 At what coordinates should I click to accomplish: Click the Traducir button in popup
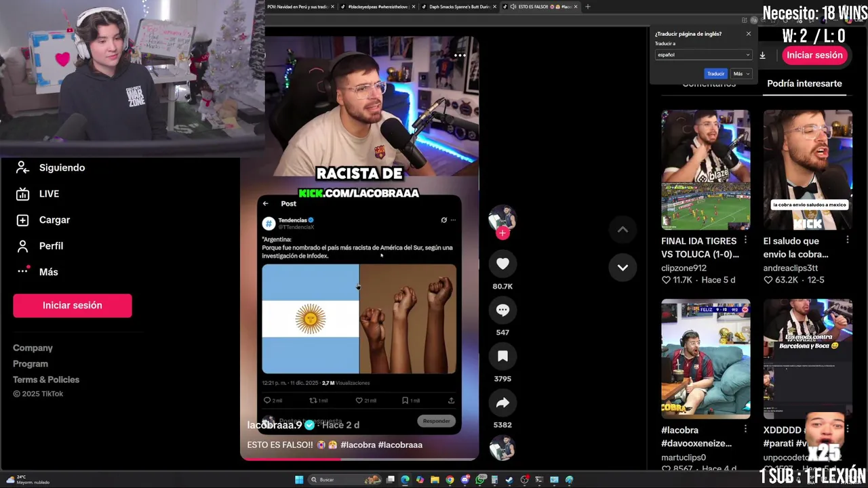pos(715,73)
